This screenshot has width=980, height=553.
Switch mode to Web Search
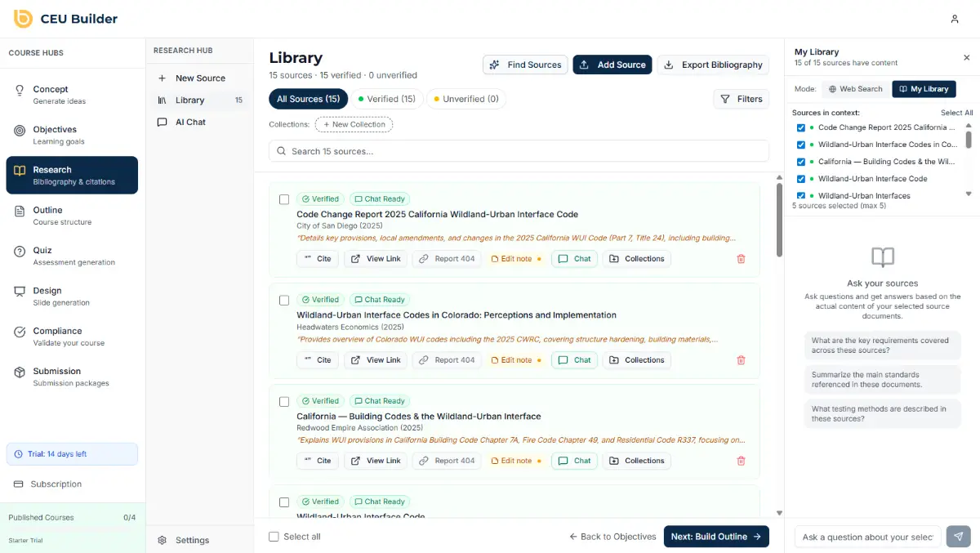click(855, 89)
